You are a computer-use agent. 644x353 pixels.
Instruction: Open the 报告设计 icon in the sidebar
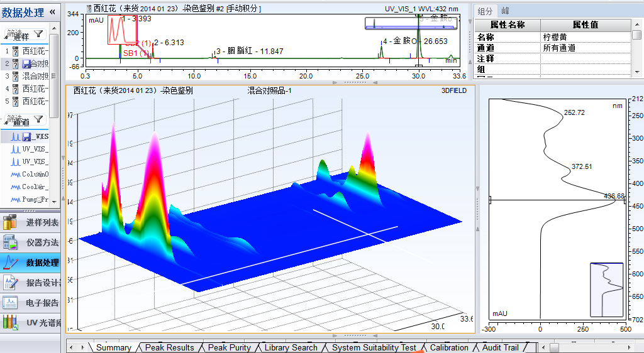(9, 283)
